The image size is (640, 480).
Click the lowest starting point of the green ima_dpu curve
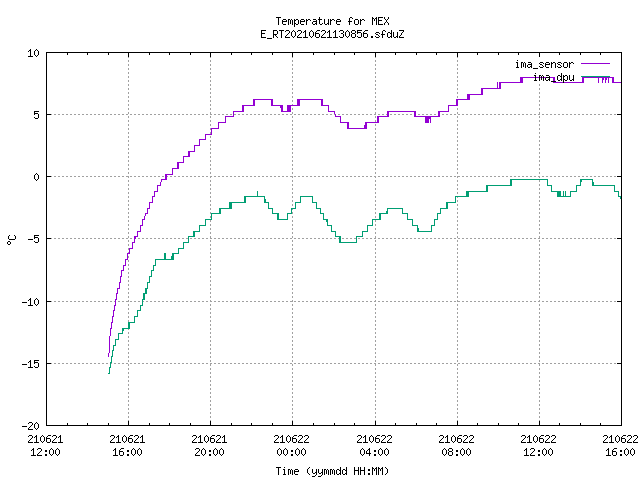[x=109, y=373]
